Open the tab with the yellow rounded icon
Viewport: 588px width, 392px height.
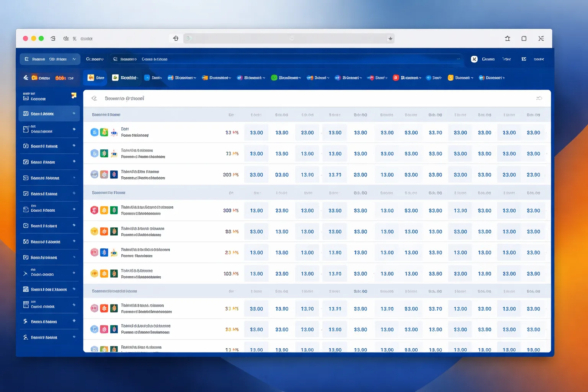(x=460, y=78)
